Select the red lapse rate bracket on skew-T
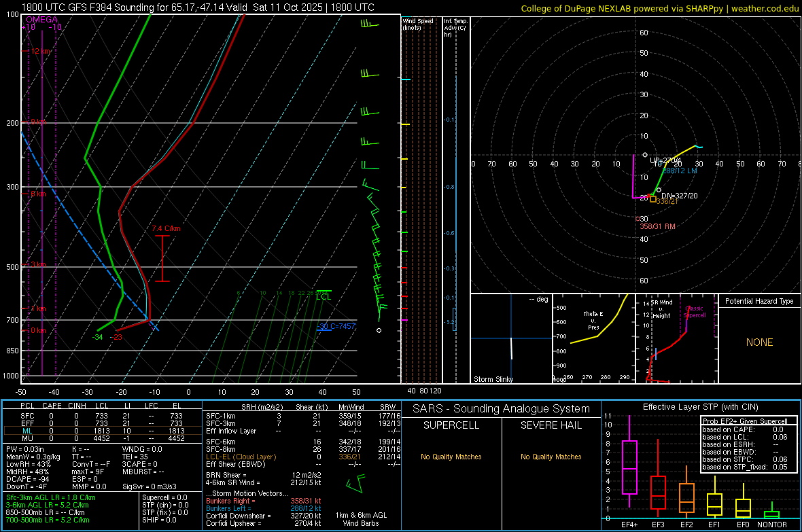 pyautogui.click(x=162, y=258)
